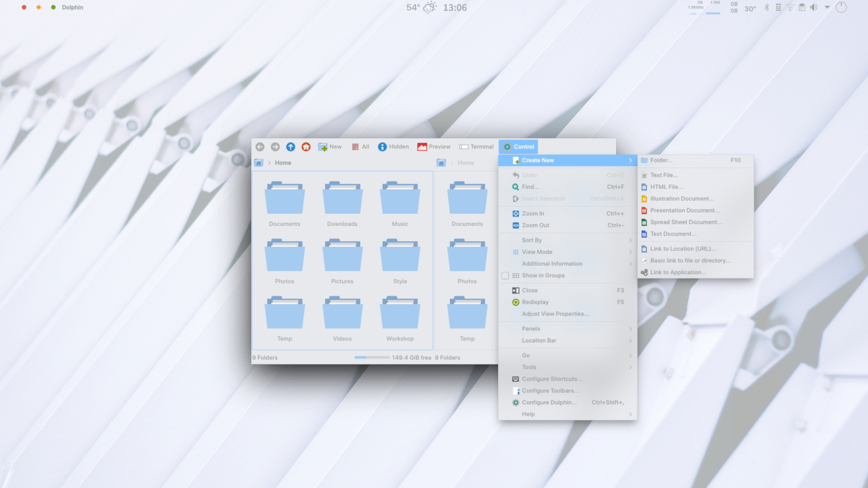
Task: Expand the Tools submenu
Action: coord(567,367)
